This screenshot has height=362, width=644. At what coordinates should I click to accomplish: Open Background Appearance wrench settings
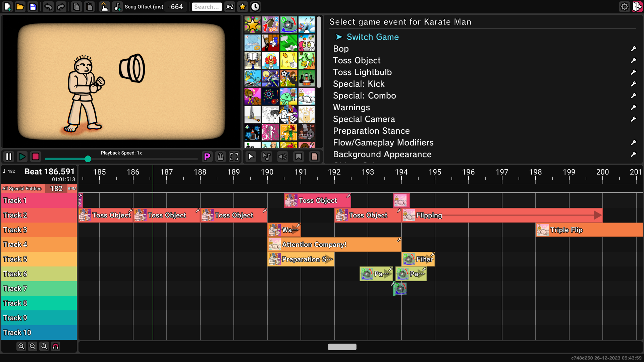click(634, 155)
